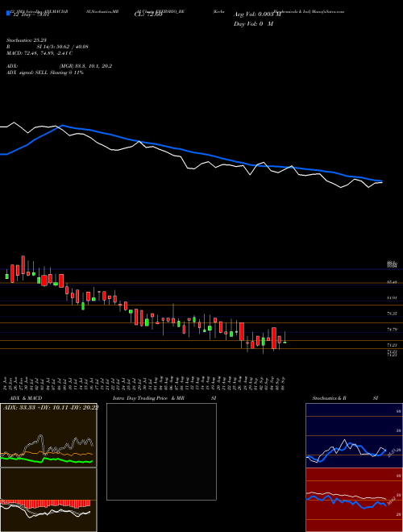Open the ADX line chart thumbnail
Image resolution: width=403 pixels, height=532 pixels.
click(48, 435)
